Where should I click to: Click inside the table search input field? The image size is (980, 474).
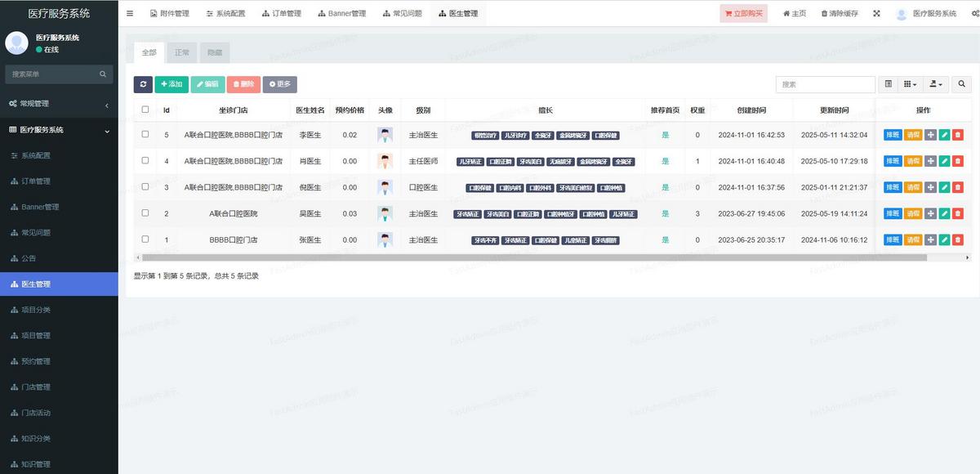825,83
